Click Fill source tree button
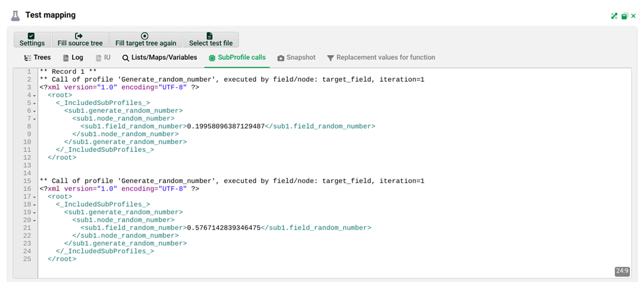This screenshot has height=282, width=644. (x=80, y=40)
